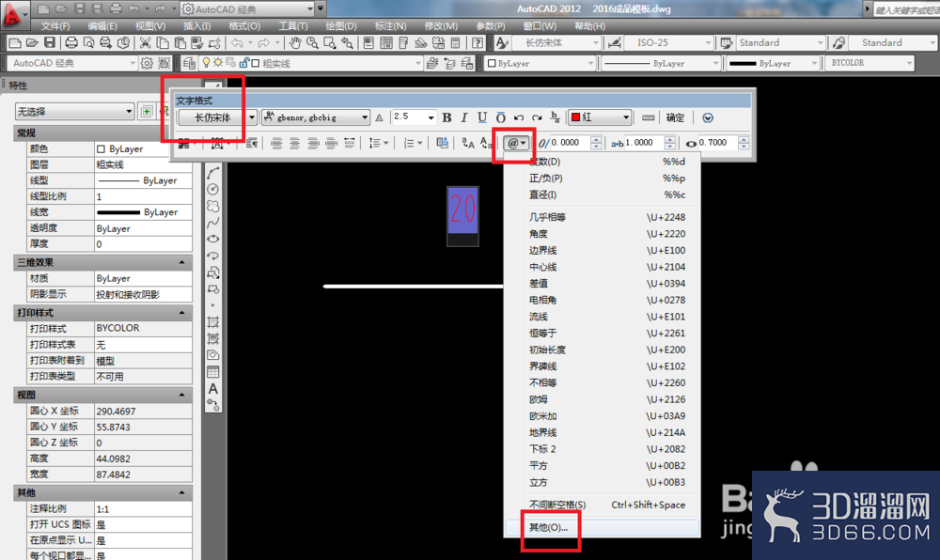This screenshot has width=940, height=560.
Task: Open Layer Properties Manager icon
Action: click(189, 63)
